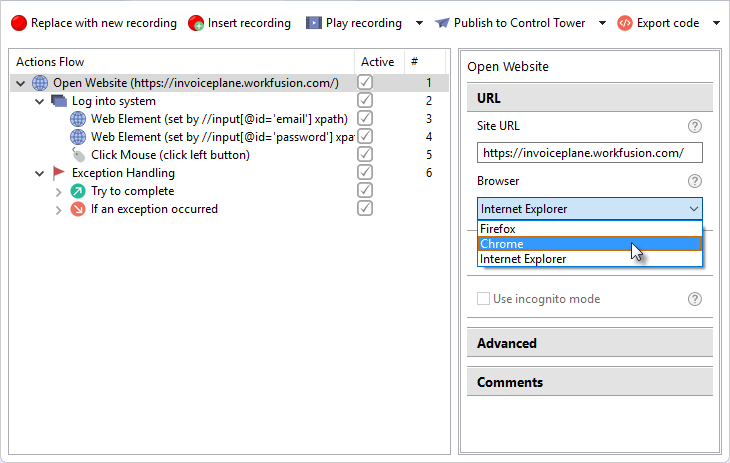Select the Log into system row text
The height and width of the screenshot is (463, 730).
click(114, 101)
